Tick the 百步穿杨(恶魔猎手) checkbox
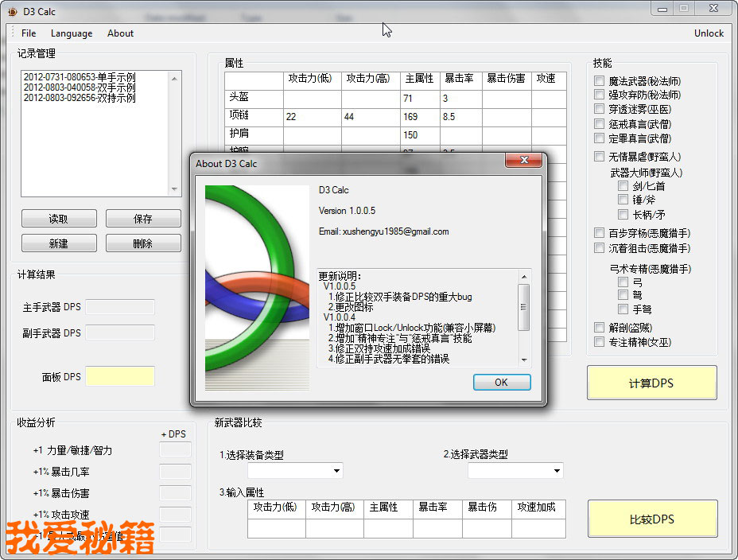Viewport: 738px width, 560px height. (600, 233)
